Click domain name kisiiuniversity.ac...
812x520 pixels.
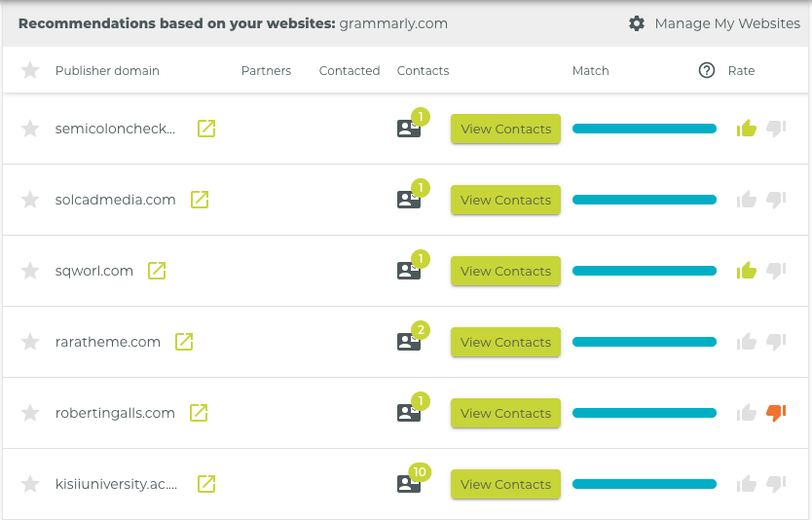point(116,484)
